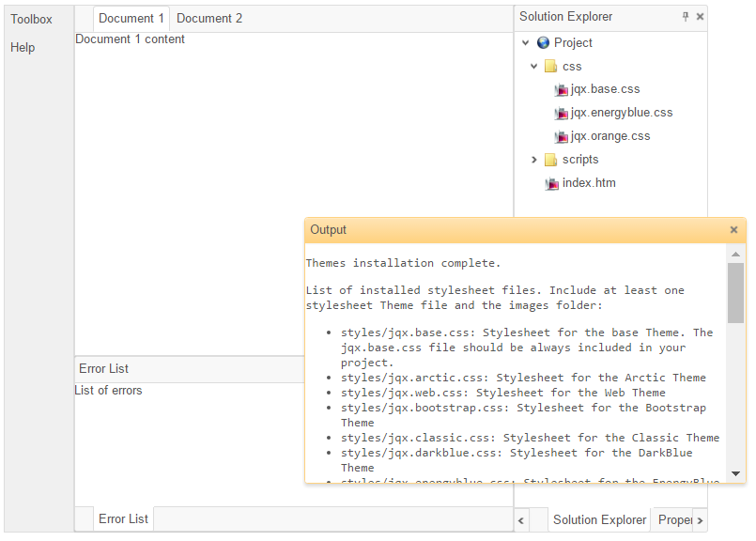The height and width of the screenshot is (541, 756).
Task: Open the Help side panel
Action: coord(23,48)
